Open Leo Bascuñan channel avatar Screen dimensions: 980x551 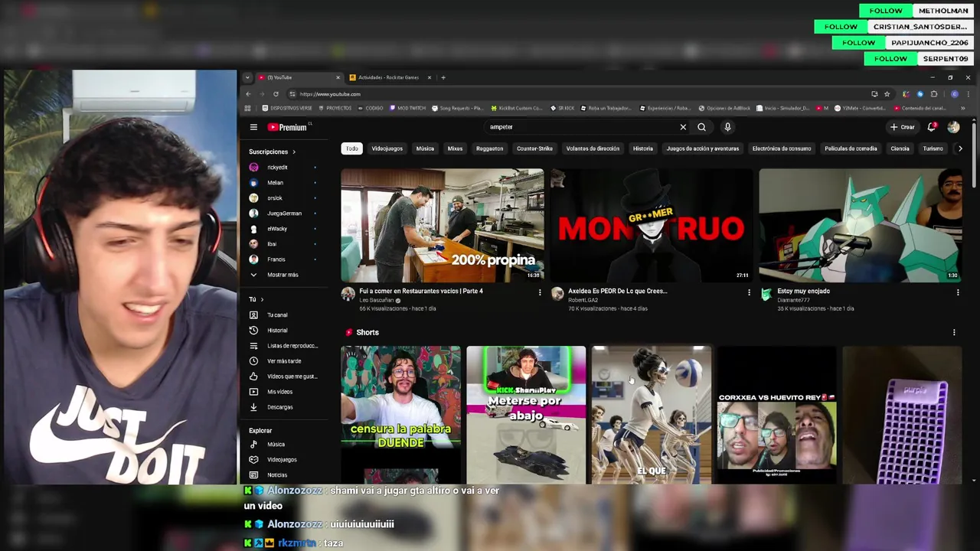[x=348, y=294]
